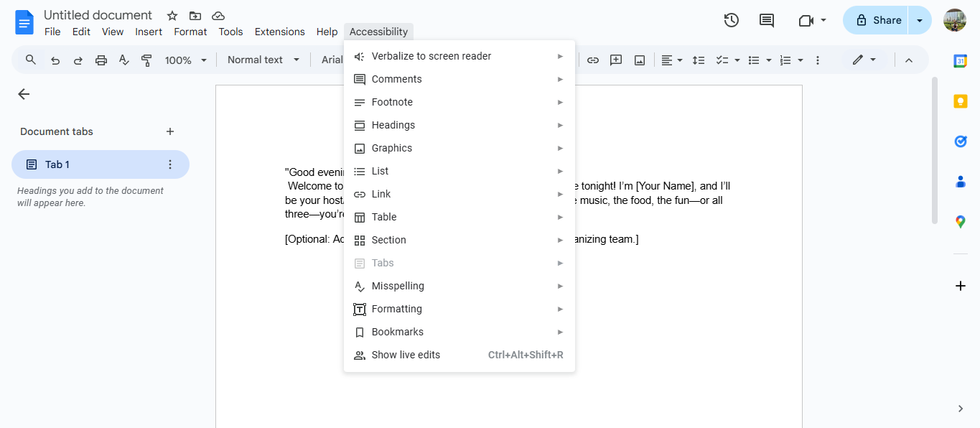
Task: Insert a link from the toolbar
Action: (593, 60)
